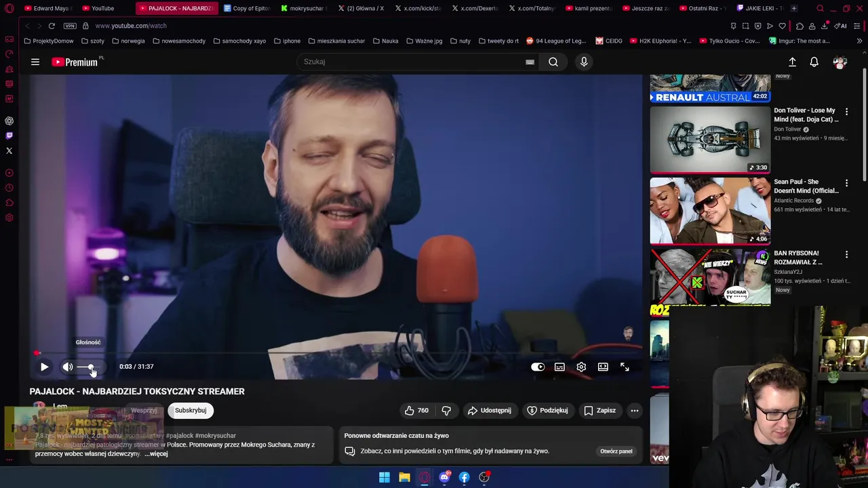The width and height of the screenshot is (868, 488).
Task: Reload the page with refresh icon
Action: 52,26
